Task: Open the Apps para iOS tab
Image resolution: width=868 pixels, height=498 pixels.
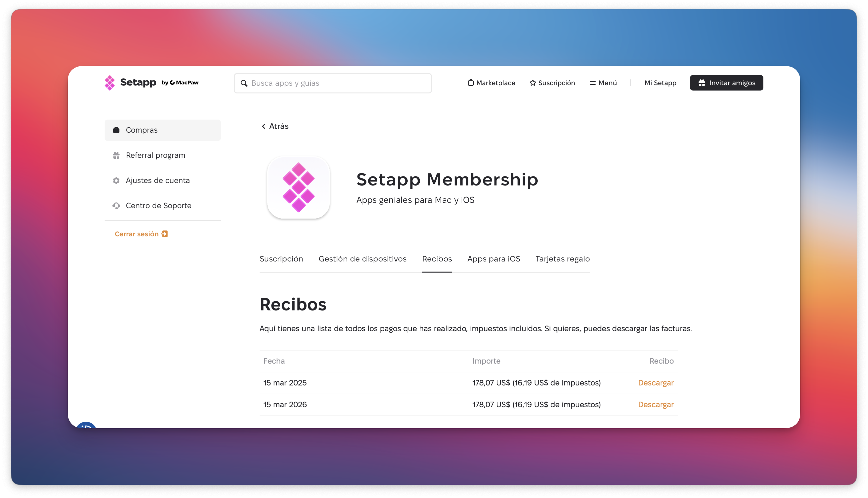Action: pos(494,259)
